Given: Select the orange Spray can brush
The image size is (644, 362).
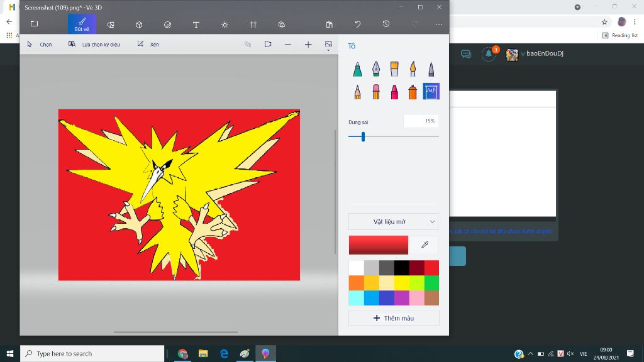Looking at the screenshot, I should 413,92.
